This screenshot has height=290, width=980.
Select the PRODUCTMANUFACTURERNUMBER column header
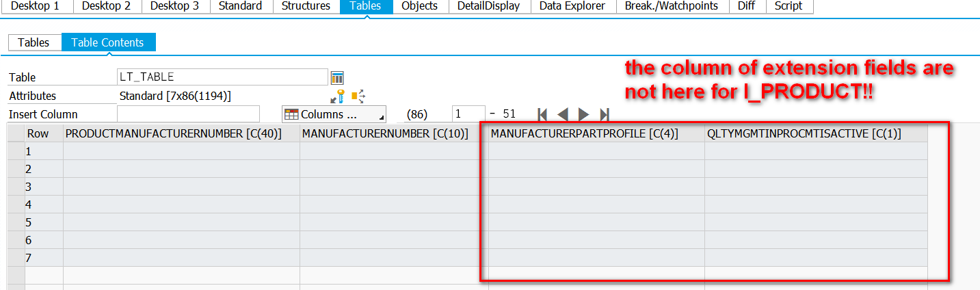(181, 133)
